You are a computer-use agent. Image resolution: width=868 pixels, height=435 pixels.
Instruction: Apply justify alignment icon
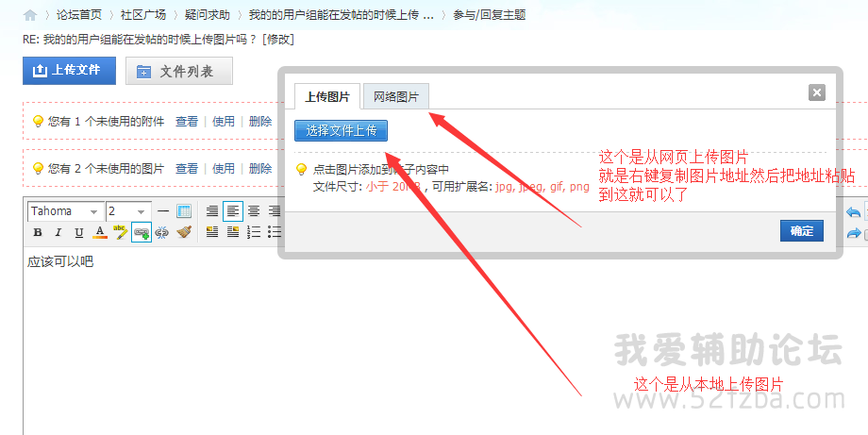pos(212,210)
